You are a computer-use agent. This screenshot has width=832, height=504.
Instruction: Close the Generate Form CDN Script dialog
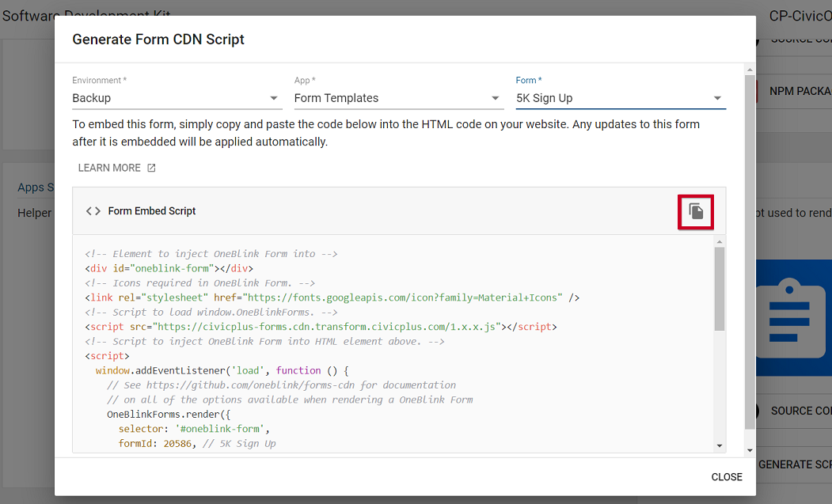[x=727, y=477]
